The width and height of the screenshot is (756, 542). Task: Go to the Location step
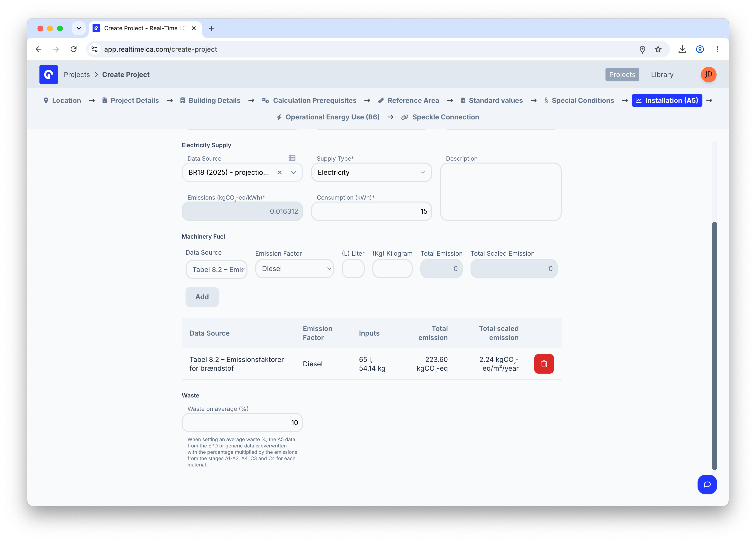(62, 100)
